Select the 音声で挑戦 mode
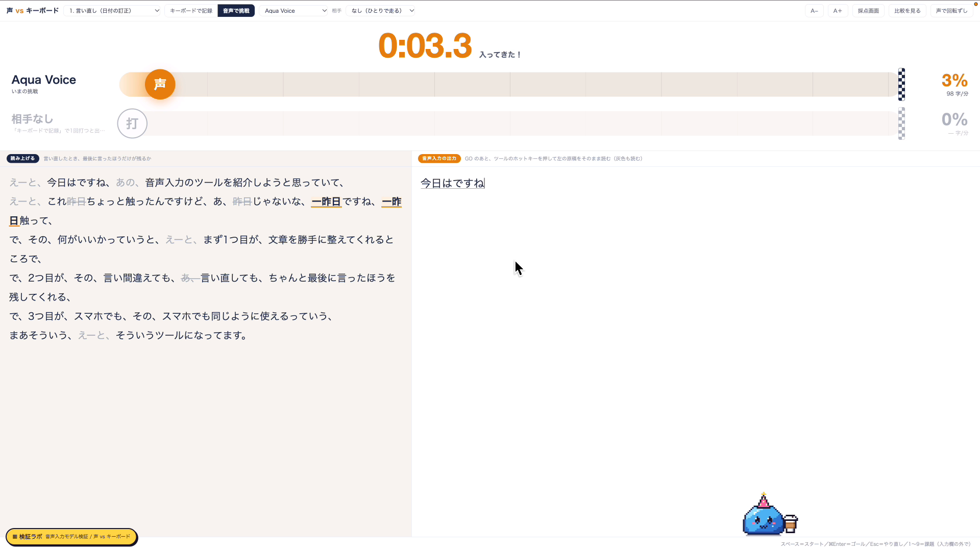The height and width of the screenshot is (551, 980). tap(236, 11)
